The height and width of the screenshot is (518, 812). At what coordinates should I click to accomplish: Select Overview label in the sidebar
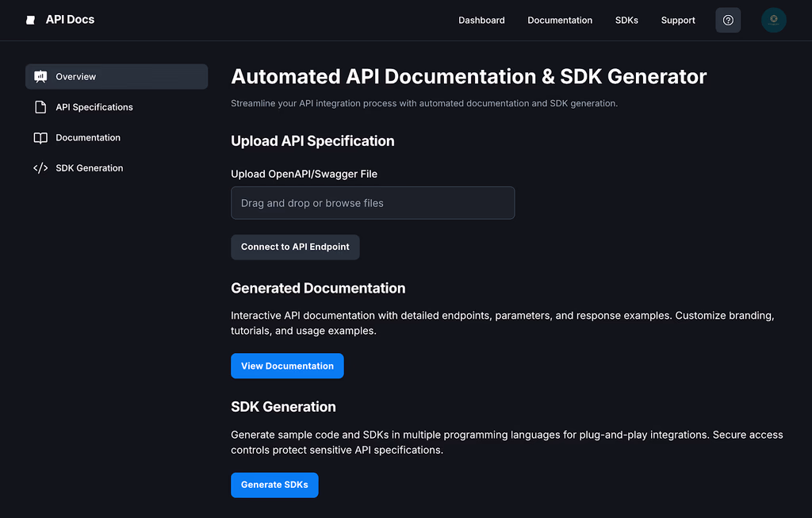(x=75, y=77)
